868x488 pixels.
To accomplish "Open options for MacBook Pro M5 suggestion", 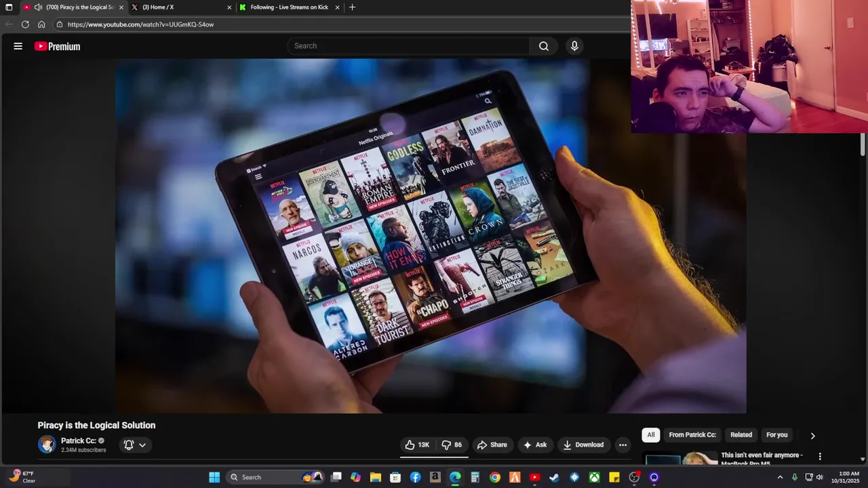I will click(x=820, y=457).
